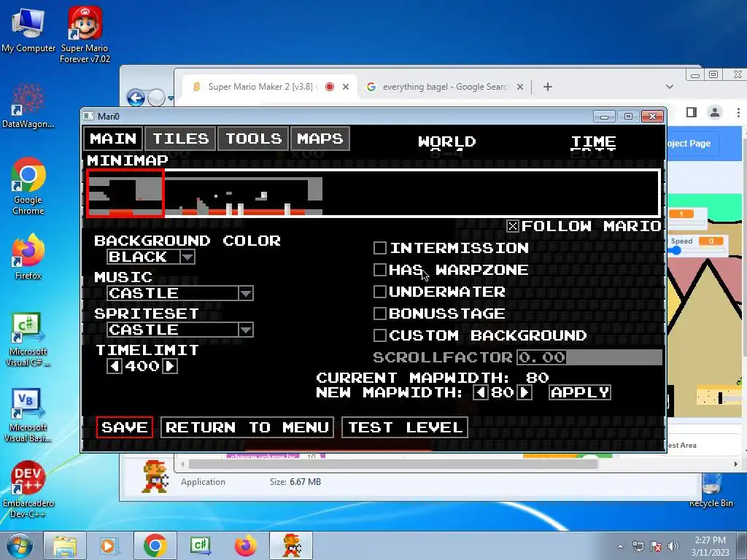Click the browser's horizontal scrollbar
Viewport: 747px width, 560px height.
pos(393,464)
